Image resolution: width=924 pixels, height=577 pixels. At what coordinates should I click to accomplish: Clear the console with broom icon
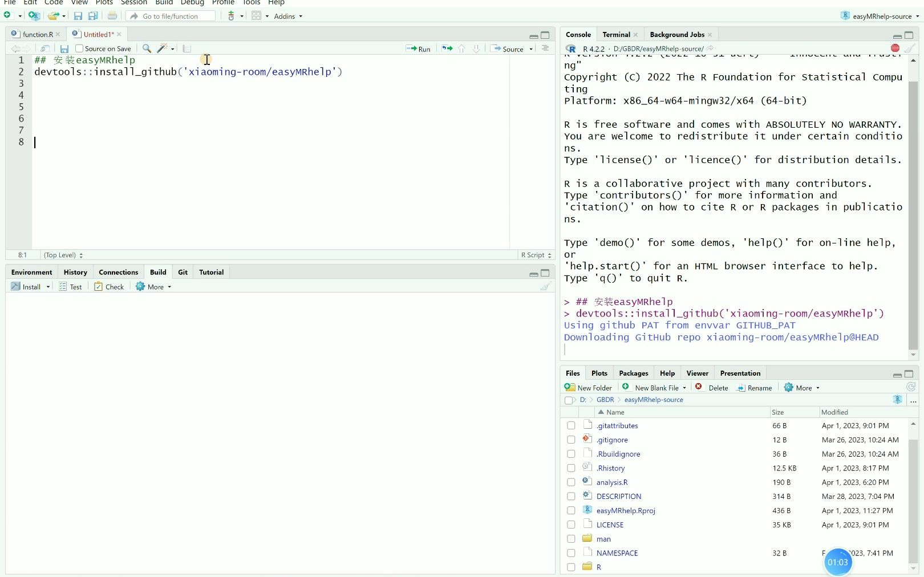coord(910,48)
